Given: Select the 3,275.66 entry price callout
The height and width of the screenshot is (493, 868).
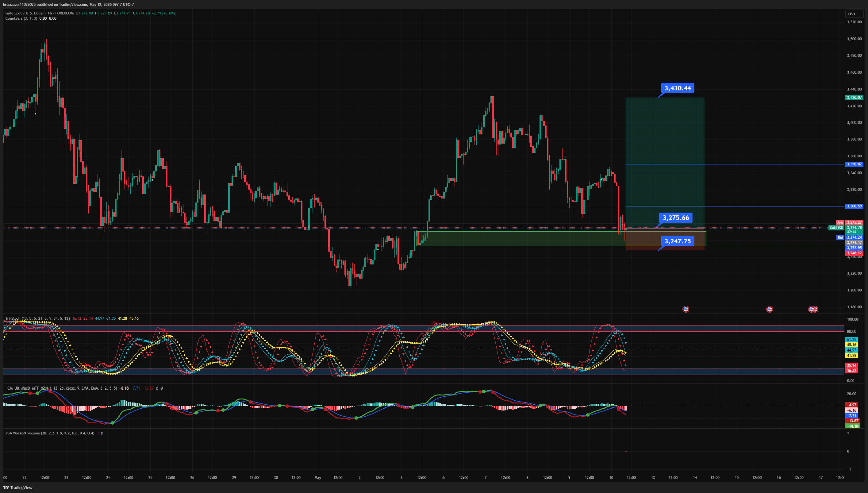Looking at the screenshot, I should click(675, 218).
